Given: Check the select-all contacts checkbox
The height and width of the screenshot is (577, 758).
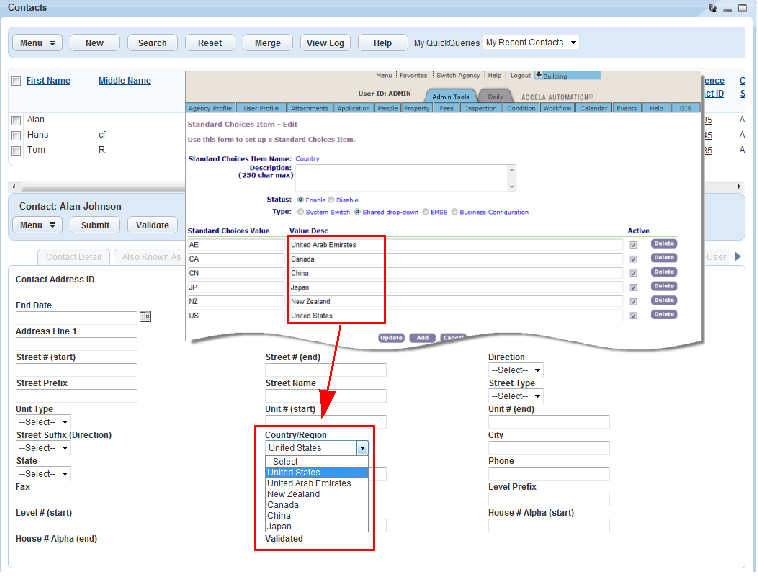Looking at the screenshot, I should click(16, 81).
